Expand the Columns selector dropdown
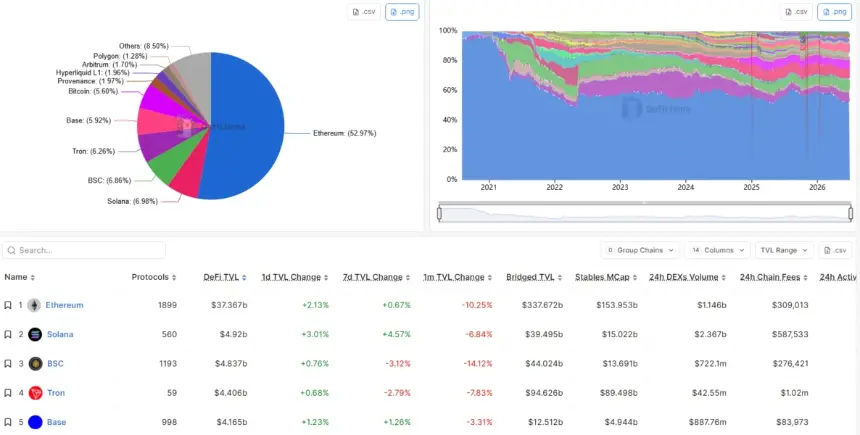The image size is (860, 435). coord(717,250)
